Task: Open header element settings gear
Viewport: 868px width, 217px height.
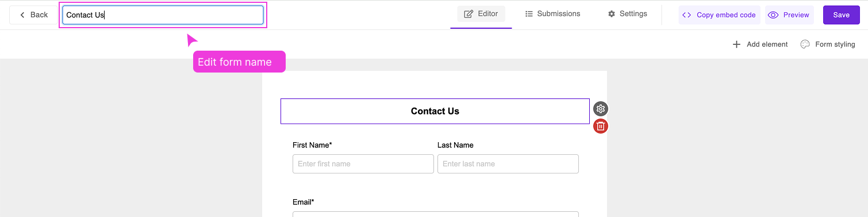Action: coord(601,109)
